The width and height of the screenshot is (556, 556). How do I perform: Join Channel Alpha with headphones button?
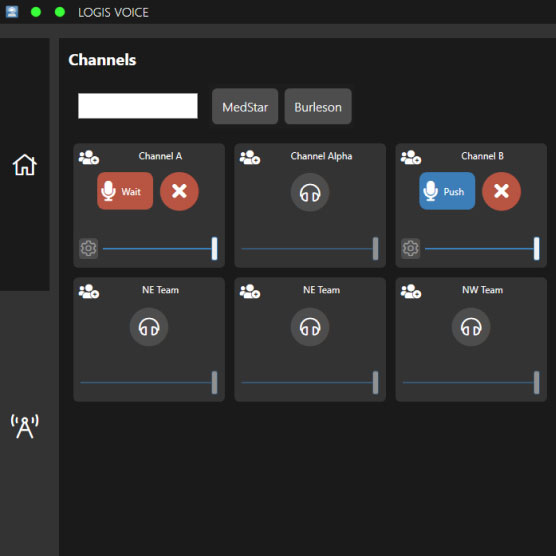[310, 192]
